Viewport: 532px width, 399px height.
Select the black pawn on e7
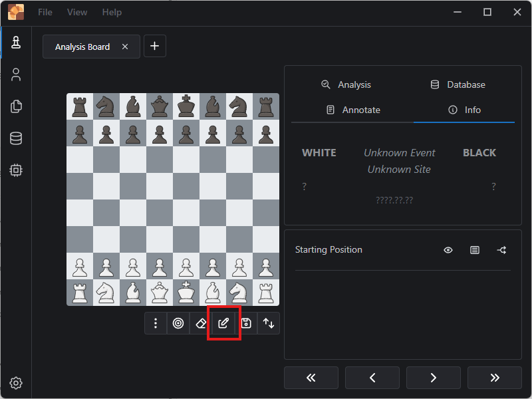coord(186,133)
